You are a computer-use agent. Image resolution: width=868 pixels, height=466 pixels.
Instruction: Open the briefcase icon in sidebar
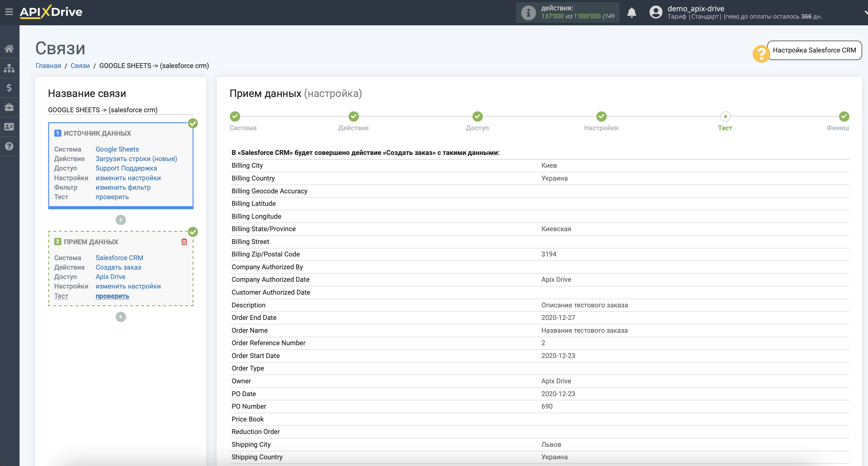coord(9,107)
